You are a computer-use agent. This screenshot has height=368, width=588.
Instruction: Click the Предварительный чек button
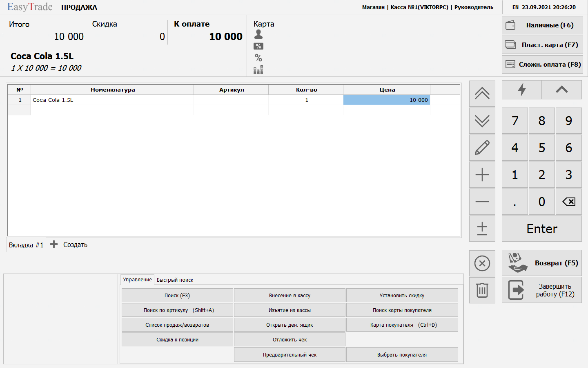[290, 355]
